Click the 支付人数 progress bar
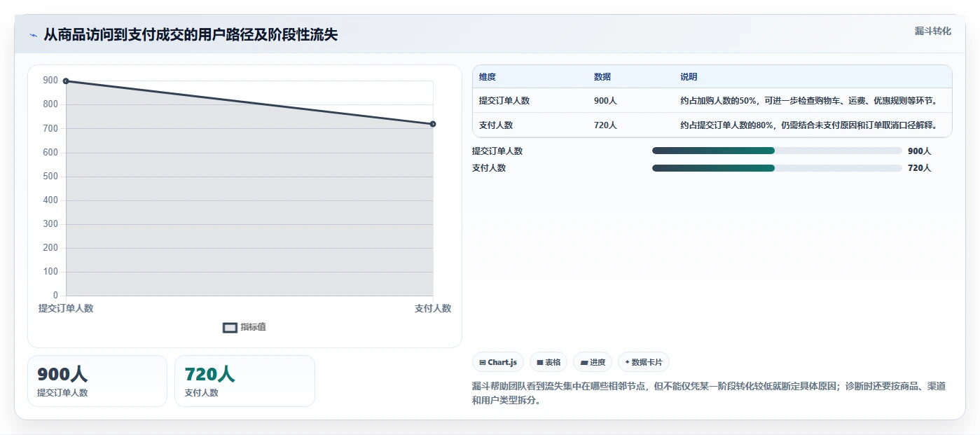The image size is (980, 435). 777,168
